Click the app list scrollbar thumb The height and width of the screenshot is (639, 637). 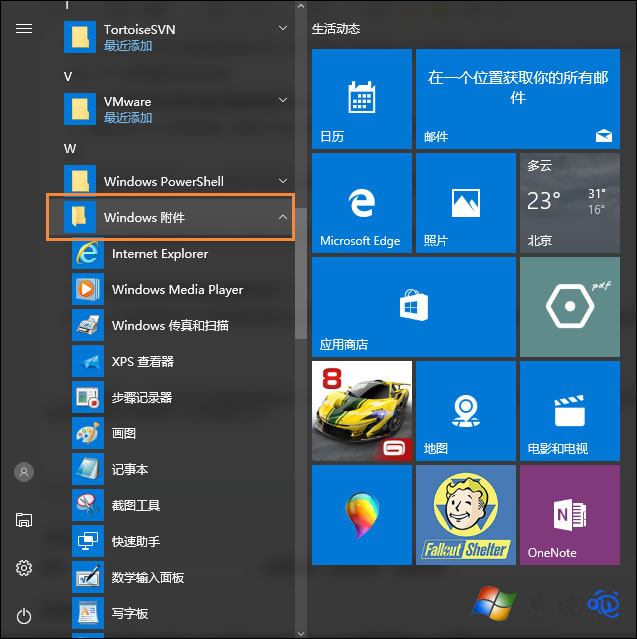point(301,273)
